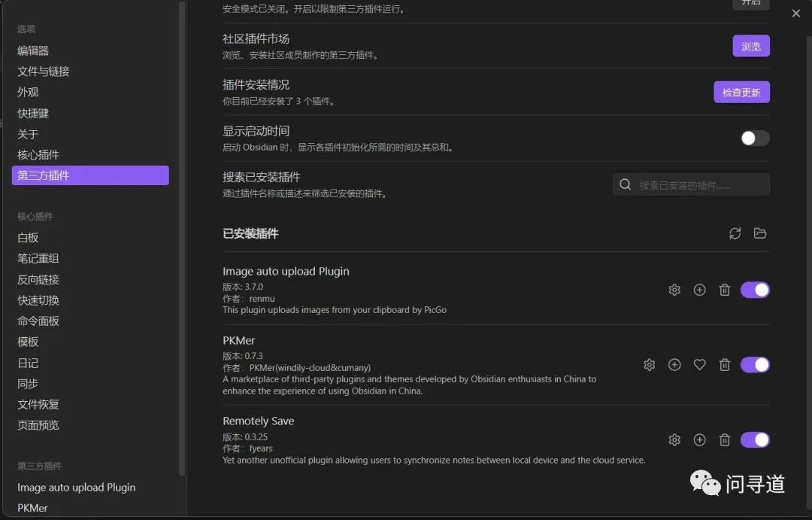This screenshot has height=520, width=812.
Task: Disable the PKMer plugin toggle
Action: [755, 364]
